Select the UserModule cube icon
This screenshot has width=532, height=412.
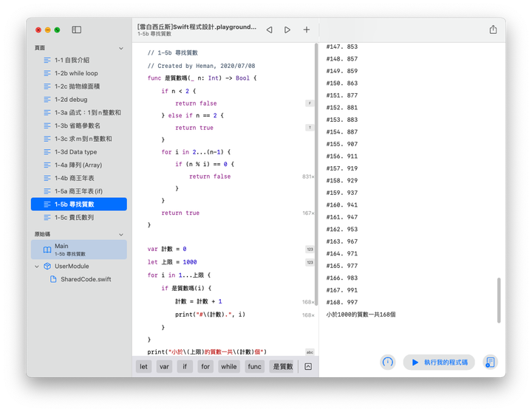pyautogui.click(x=47, y=267)
